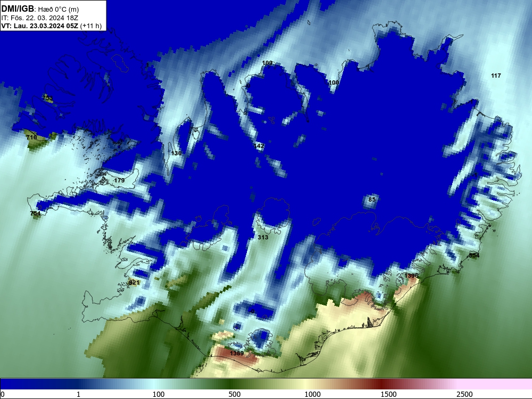Click the map value 921
This screenshot has height=399, width=532.
click(x=134, y=282)
